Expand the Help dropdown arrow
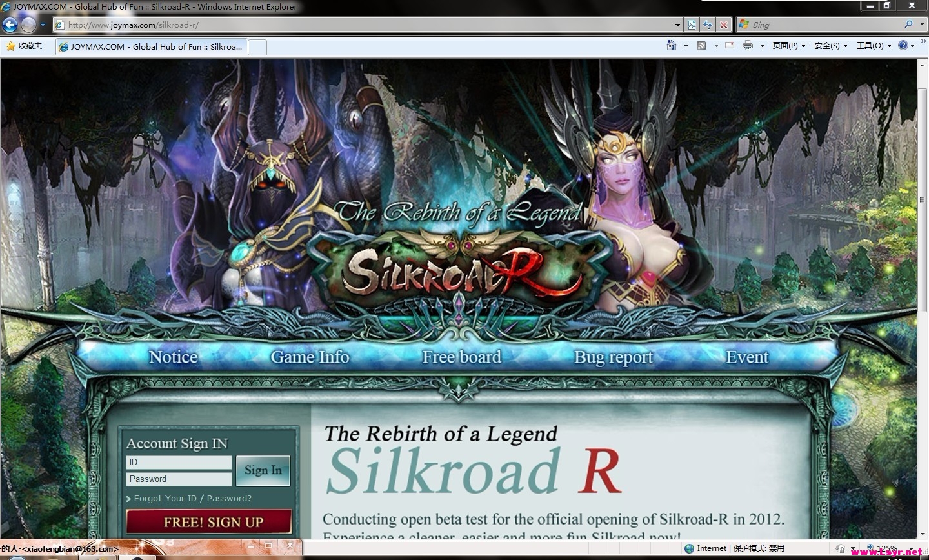The width and height of the screenshot is (929, 560). tap(912, 46)
